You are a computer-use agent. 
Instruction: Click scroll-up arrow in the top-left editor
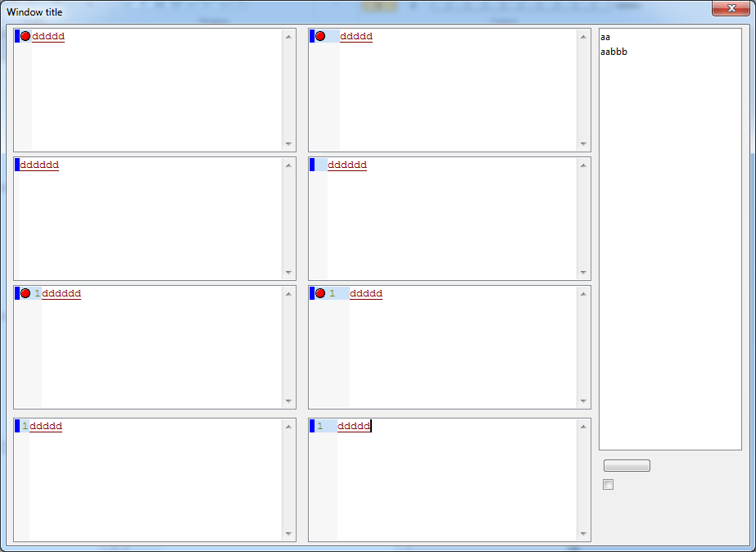(288, 36)
